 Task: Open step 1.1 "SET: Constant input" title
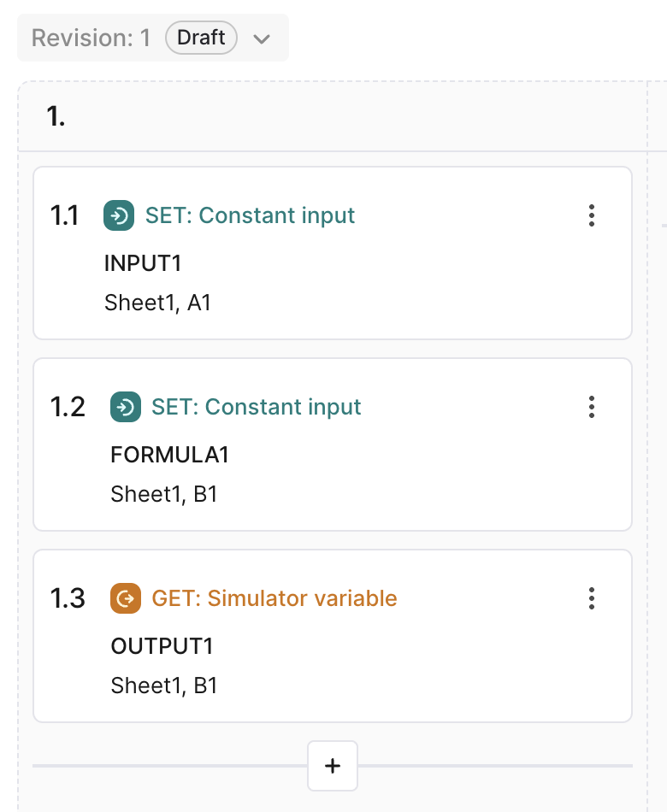point(250,215)
